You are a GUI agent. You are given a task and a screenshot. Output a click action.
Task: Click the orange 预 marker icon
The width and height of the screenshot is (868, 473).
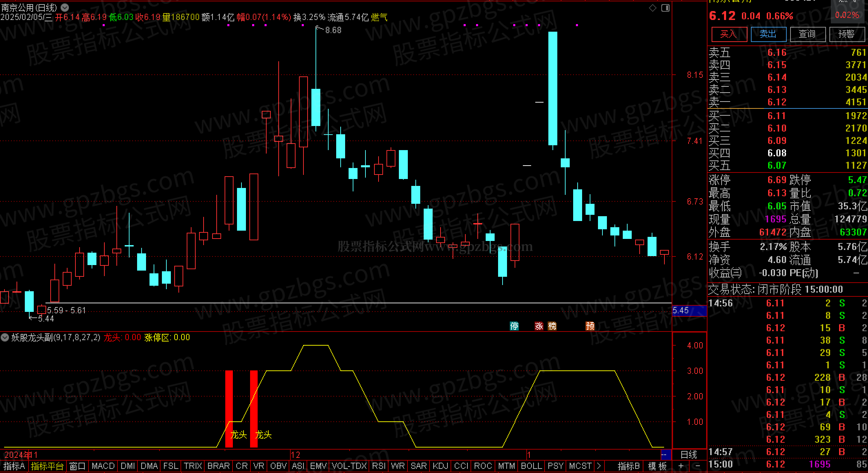590,326
